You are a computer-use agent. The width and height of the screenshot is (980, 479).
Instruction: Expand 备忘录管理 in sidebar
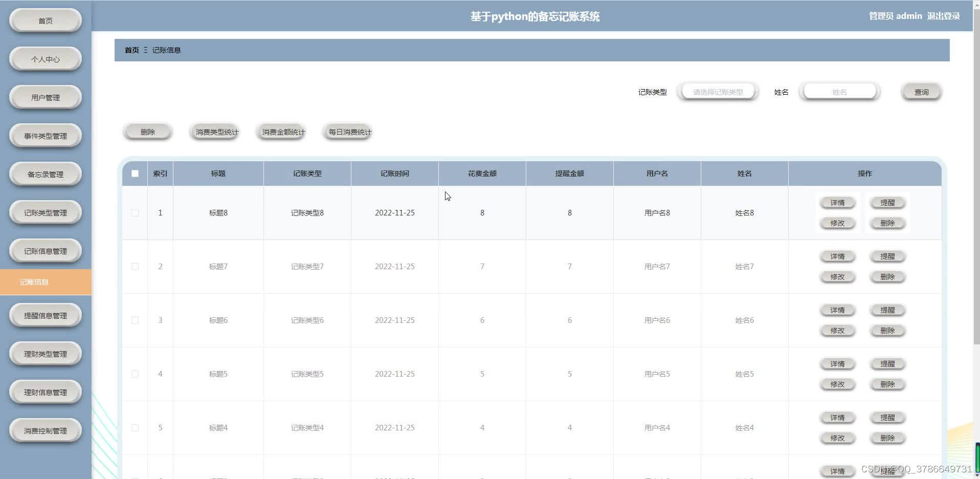pyautogui.click(x=46, y=174)
